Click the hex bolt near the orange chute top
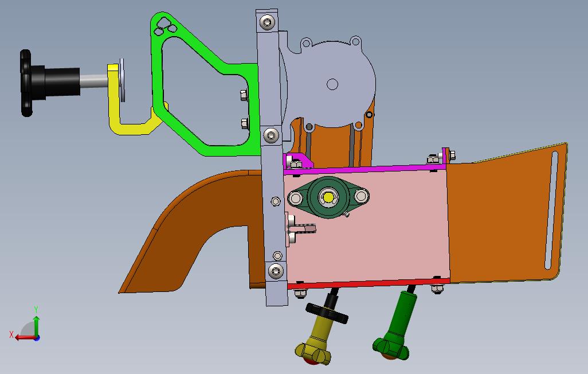The image size is (588, 374). 452,154
